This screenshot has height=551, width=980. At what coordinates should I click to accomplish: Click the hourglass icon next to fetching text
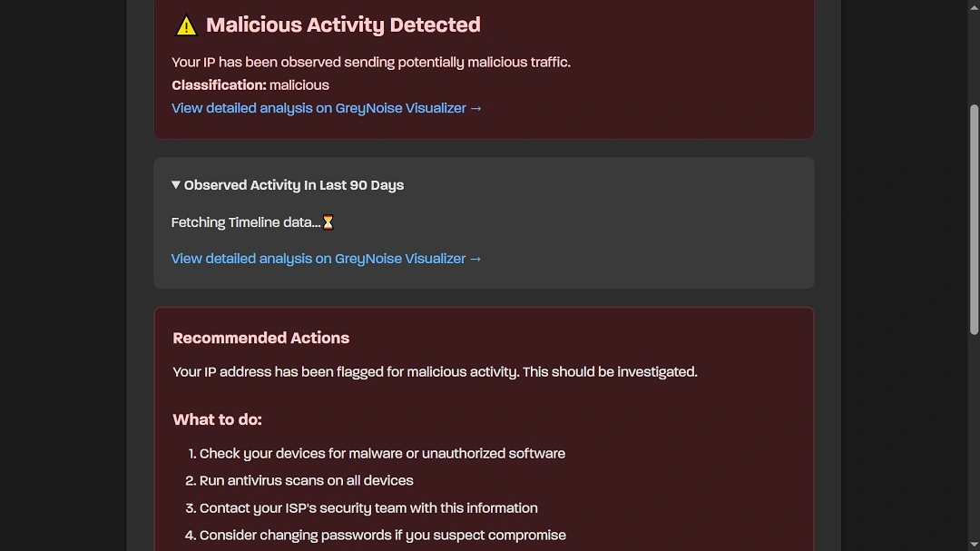click(328, 221)
